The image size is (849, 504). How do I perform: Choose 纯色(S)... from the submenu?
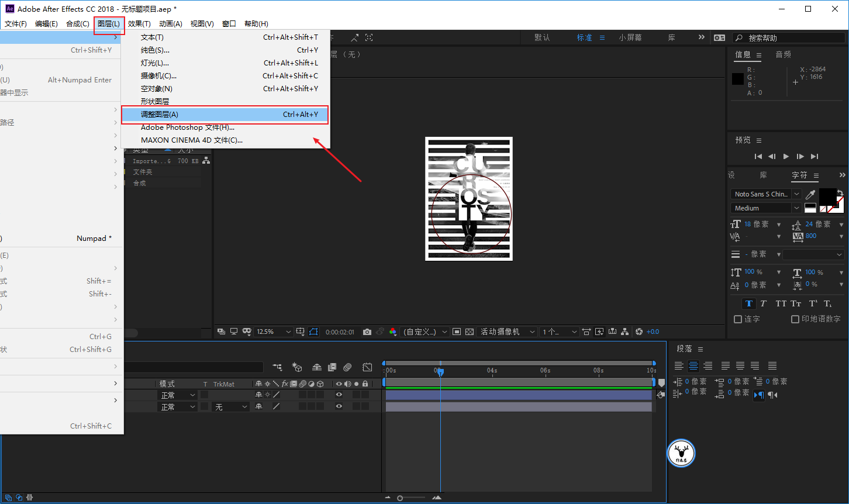point(225,50)
